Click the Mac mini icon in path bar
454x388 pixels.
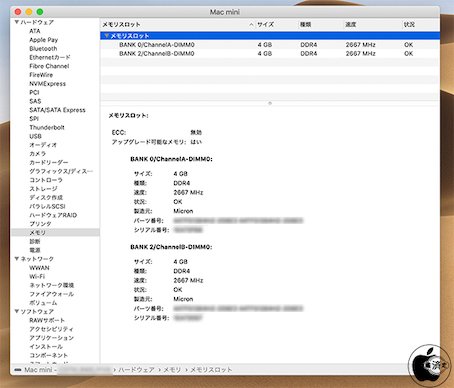(18, 370)
